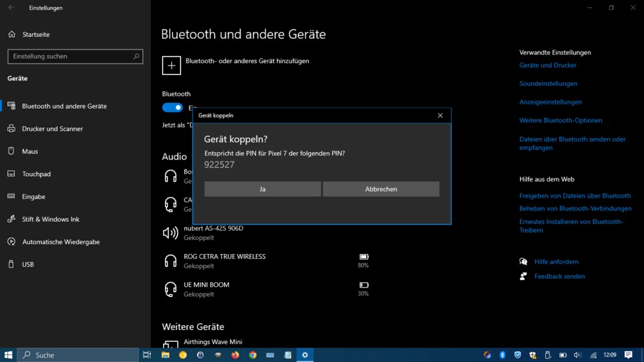Click the headphones icon of ROG CETRA

(x=170, y=261)
